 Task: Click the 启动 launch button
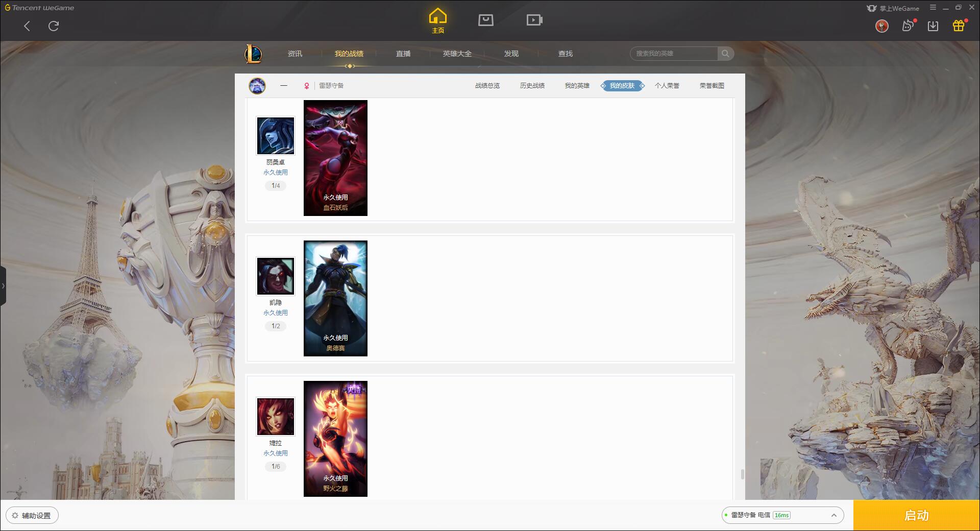[917, 516]
